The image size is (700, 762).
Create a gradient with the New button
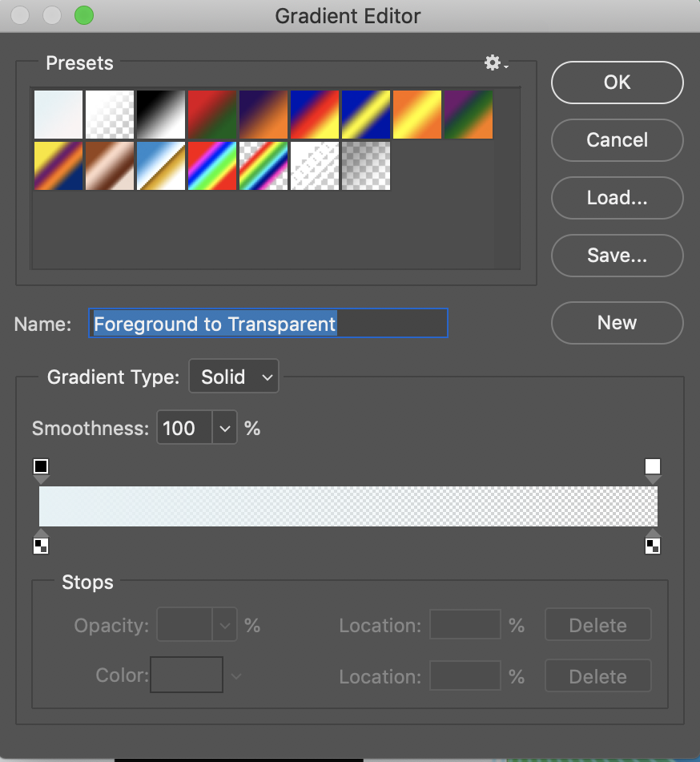point(617,323)
